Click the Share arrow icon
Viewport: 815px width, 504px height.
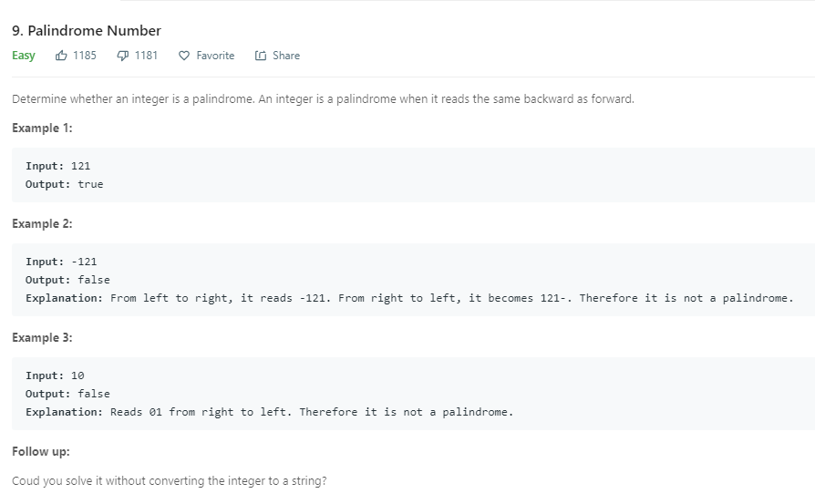[x=261, y=56]
